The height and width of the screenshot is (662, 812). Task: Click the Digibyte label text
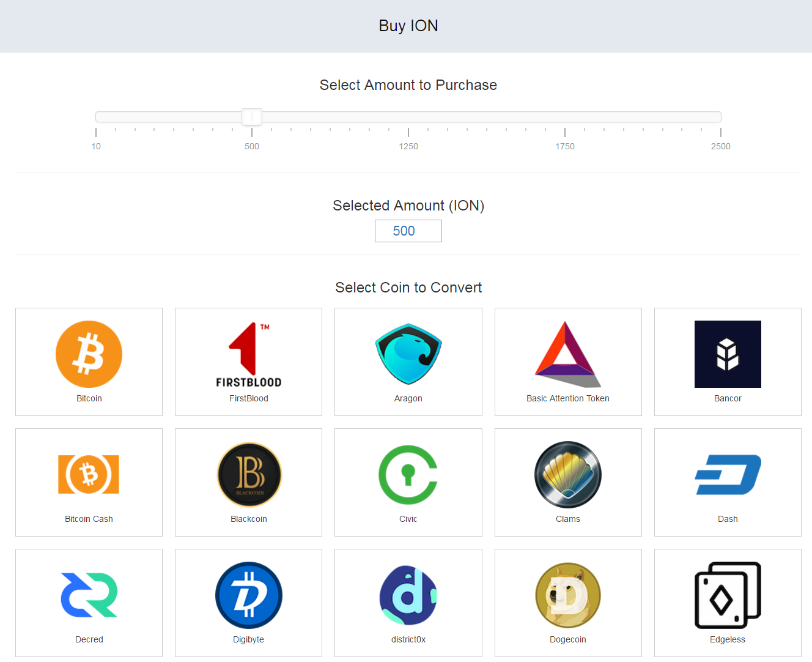pos(249,639)
